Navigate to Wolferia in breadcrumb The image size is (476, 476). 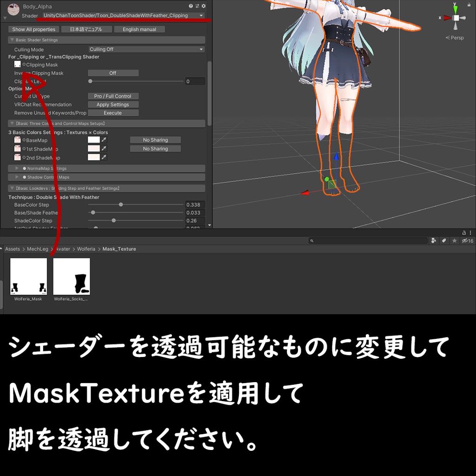click(x=86, y=249)
